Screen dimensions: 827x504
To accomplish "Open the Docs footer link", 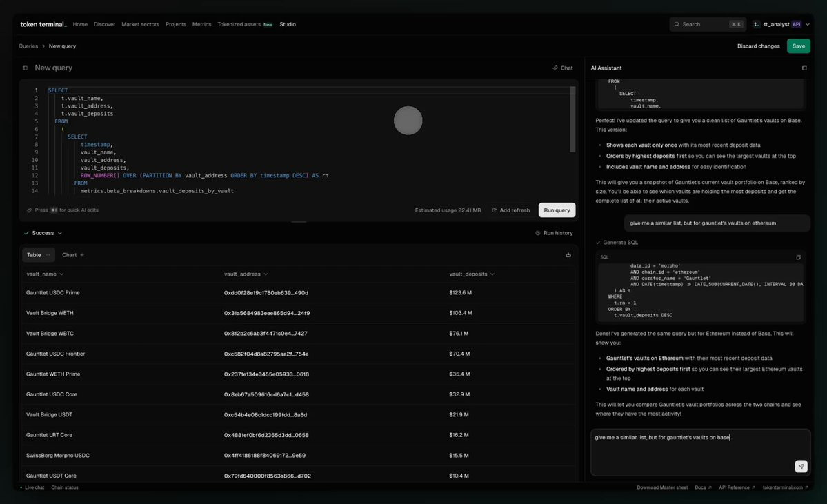I will (x=703, y=487).
